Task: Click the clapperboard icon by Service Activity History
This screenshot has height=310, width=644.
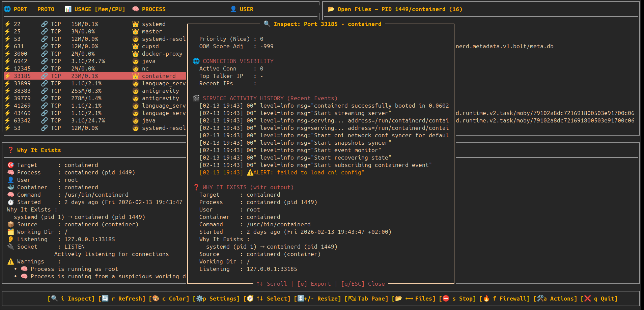Action: pyautogui.click(x=196, y=98)
